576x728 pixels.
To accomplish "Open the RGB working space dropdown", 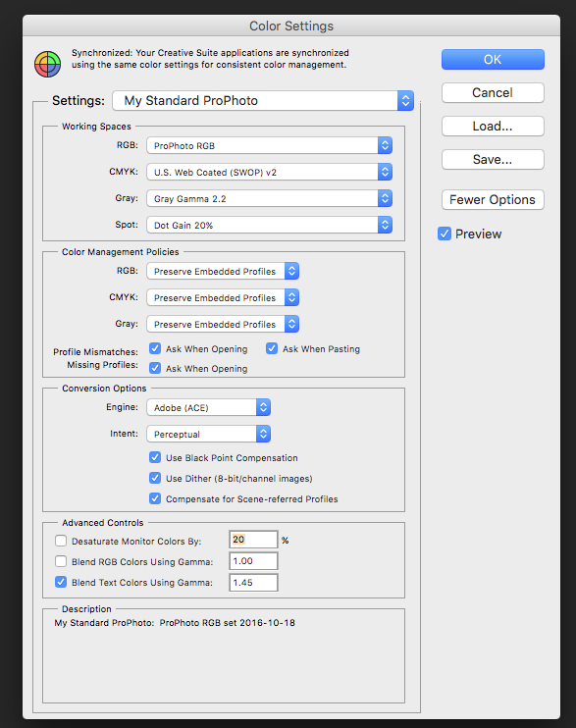I will pyautogui.click(x=270, y=146).
